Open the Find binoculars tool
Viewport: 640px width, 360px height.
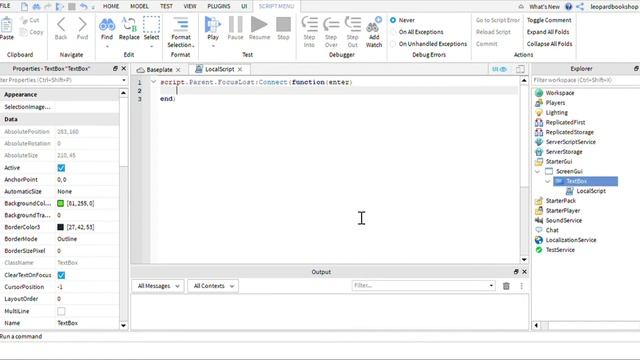click(107, 24)
